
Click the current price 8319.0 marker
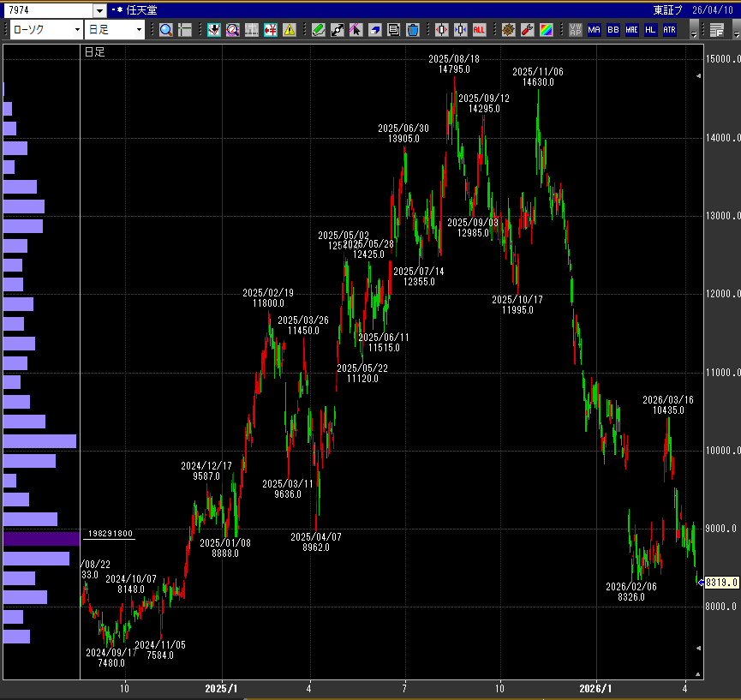pyautogui.click(x=721, y=583)
